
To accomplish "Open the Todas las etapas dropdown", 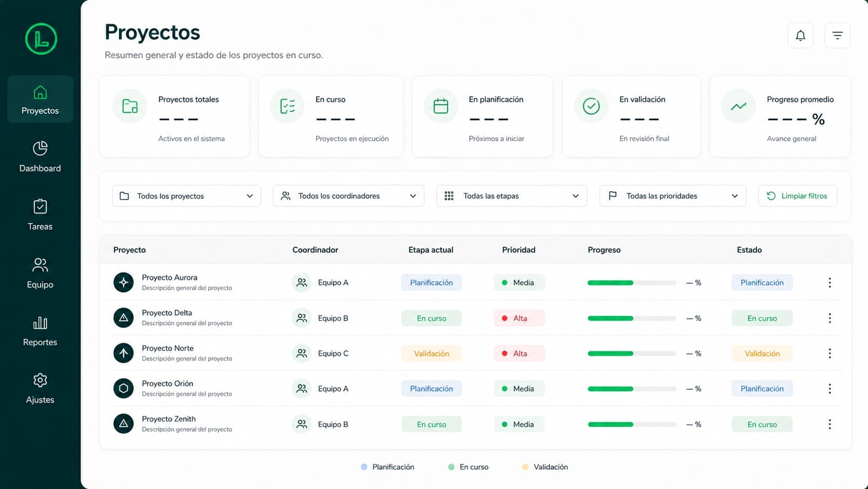I will click(x=512, y=196).
